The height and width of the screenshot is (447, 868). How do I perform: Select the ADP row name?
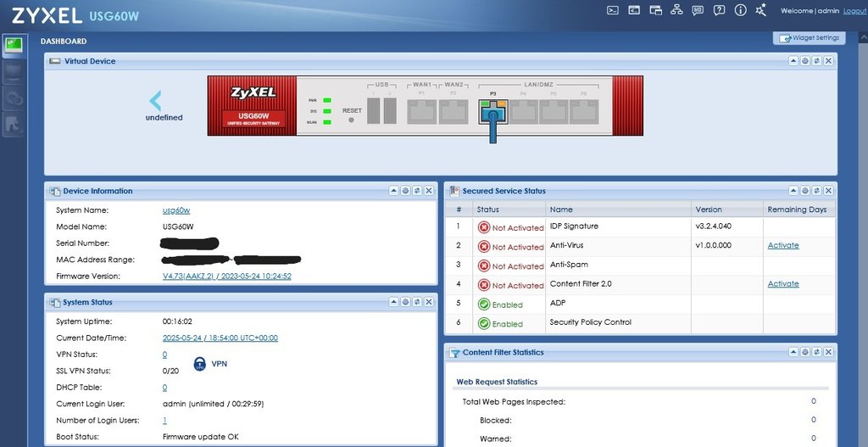click(558, 303)
